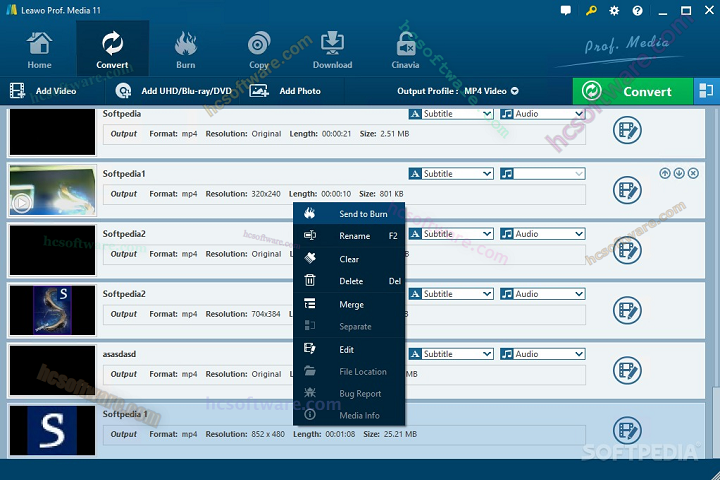Play the Softpedia1 video thumbnail preview
Image resolution: width=720 pixels, height=480 pixels.
pos(22,203)
